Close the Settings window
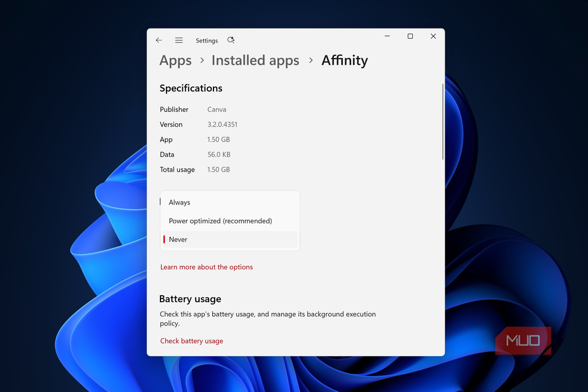This screenshot has width=588, height=392. [433, 36]
